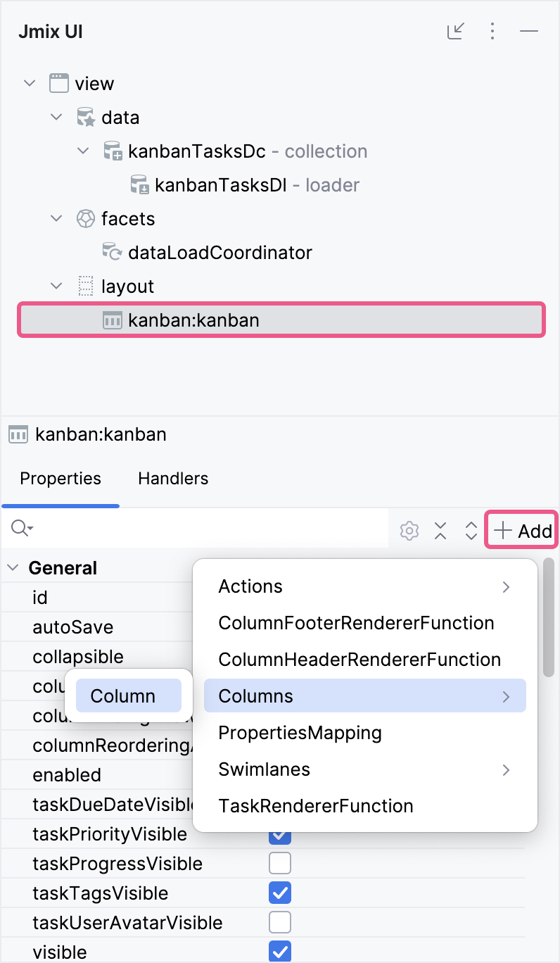Open the Jmix UI panel options kebab menu
The image size is (560, 963).
[492, 31]
